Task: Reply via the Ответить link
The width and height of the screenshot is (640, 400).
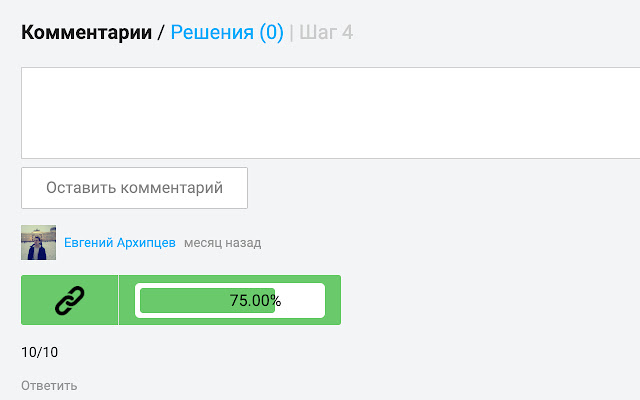Action: click(x=49, y=385)
